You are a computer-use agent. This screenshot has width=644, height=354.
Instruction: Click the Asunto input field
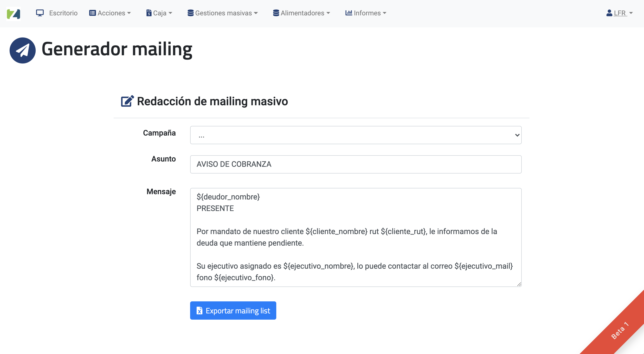pyautogui.click(x=355, y=164)
